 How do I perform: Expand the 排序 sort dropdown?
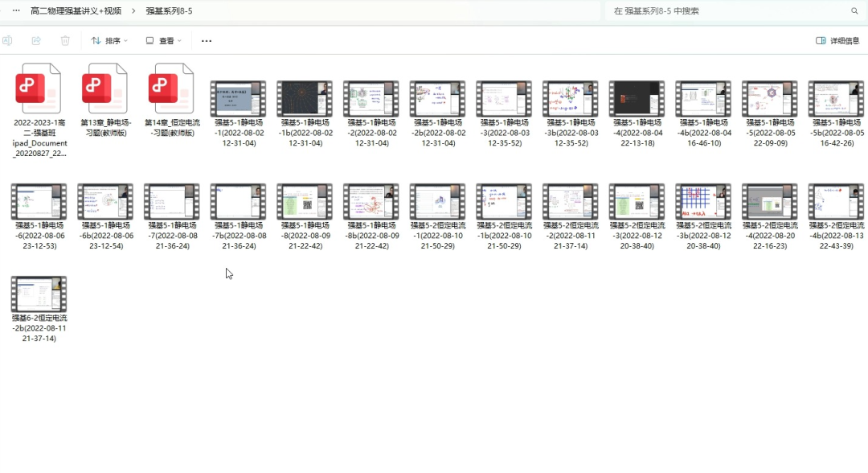tap(111, 41)
